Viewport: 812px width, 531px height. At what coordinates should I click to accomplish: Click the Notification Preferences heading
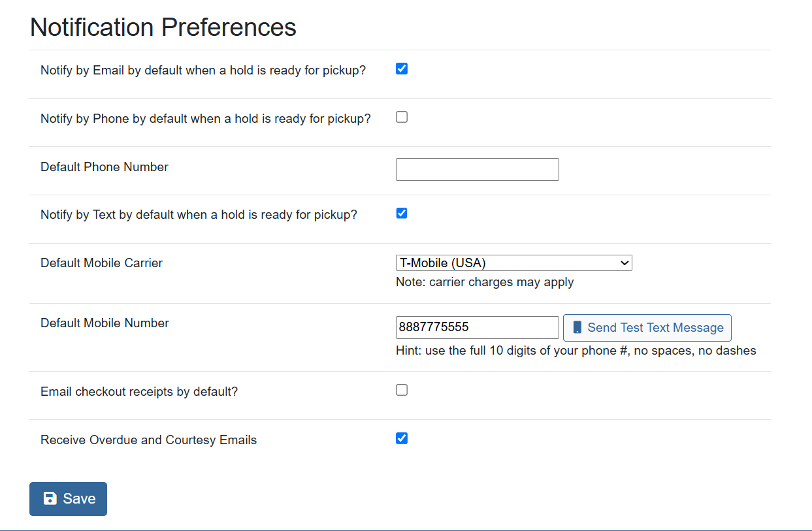coord(163,27)
